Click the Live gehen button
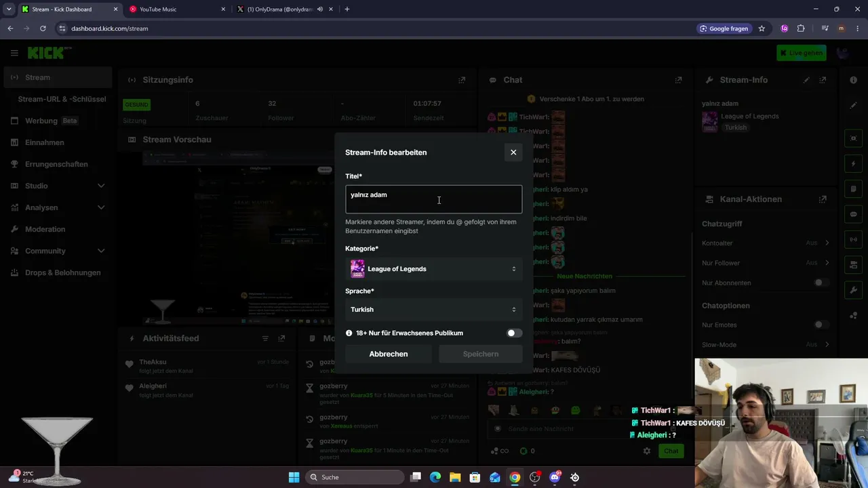The width and height of the screenshot is (868, 488). click(x=802, y=53)
